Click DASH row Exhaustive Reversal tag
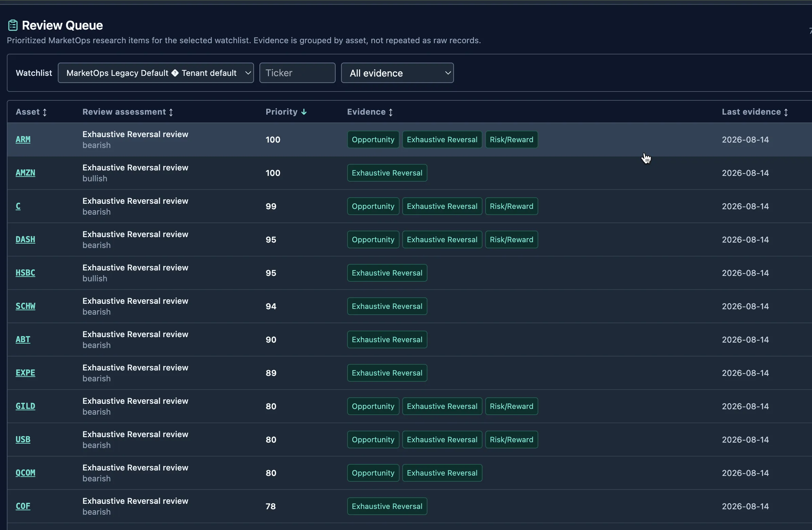The image size is (812, 530). point(442,239)
